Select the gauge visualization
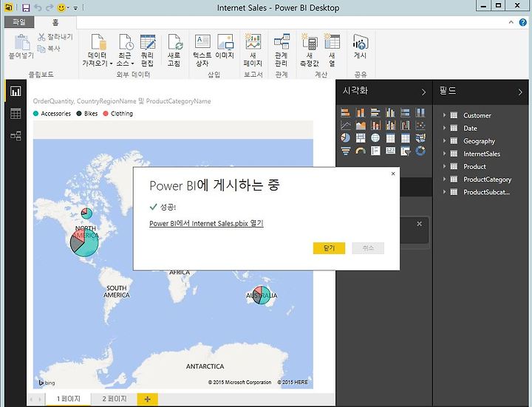Viewport: 532px width, 407px height. click(361, 151)
